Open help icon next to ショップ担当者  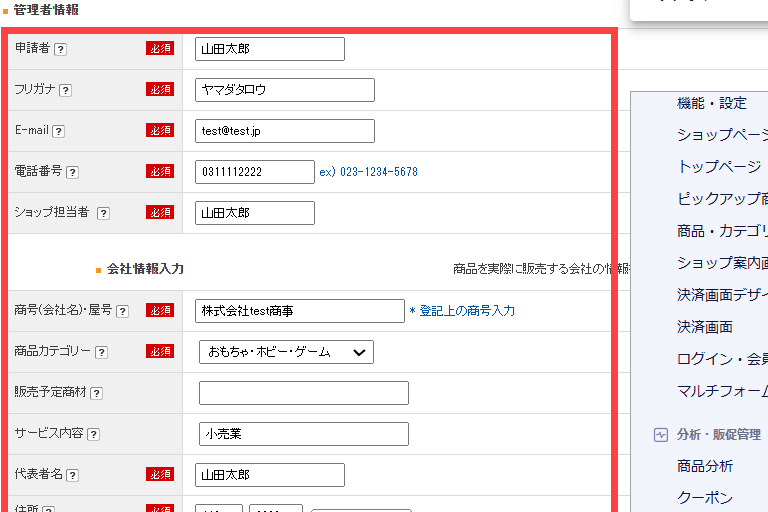click(x=103, y=214)
